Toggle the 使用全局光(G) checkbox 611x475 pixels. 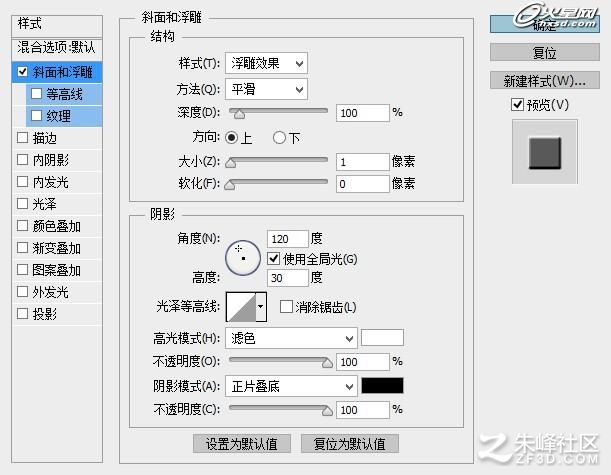click(x=274, y=258)
